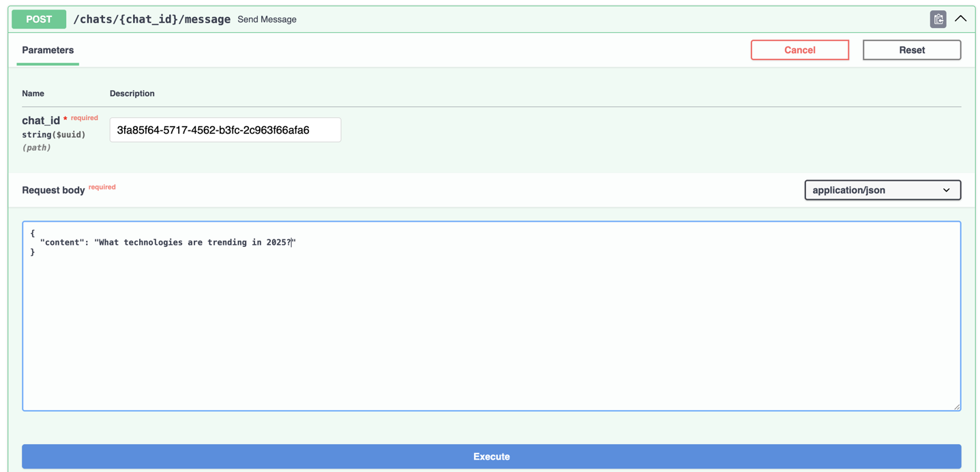This screenshot has width=980, height=472.
Task: Click the 'Request body' label
Action: [53, 190]
